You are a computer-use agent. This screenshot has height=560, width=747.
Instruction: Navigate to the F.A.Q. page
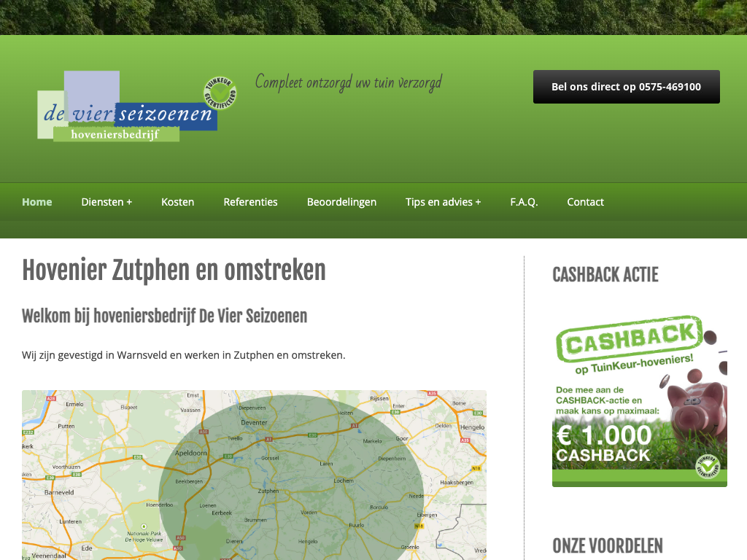tap(524, 202)
